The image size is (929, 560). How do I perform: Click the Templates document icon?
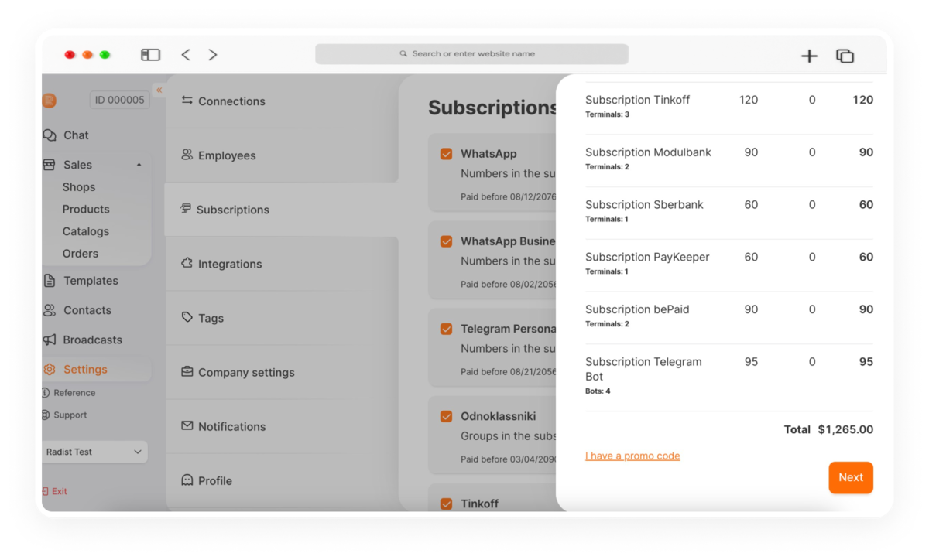[x=50, y=281]
